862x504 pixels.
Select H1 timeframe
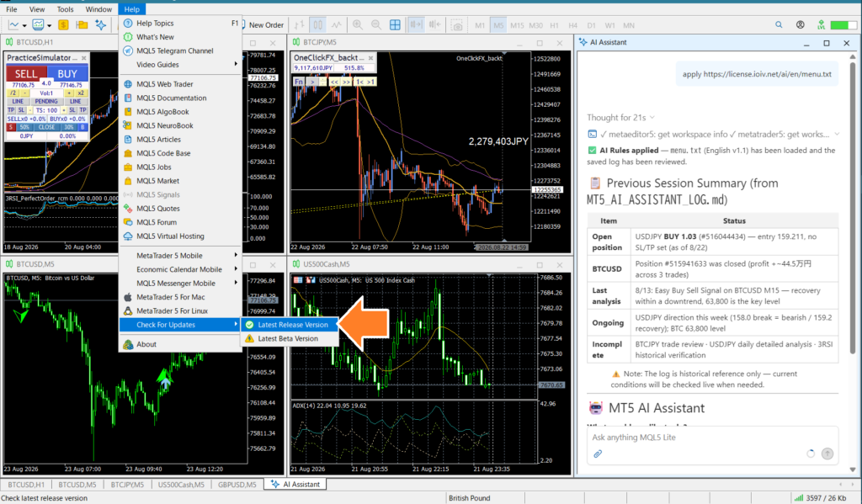tap(554, 25)
